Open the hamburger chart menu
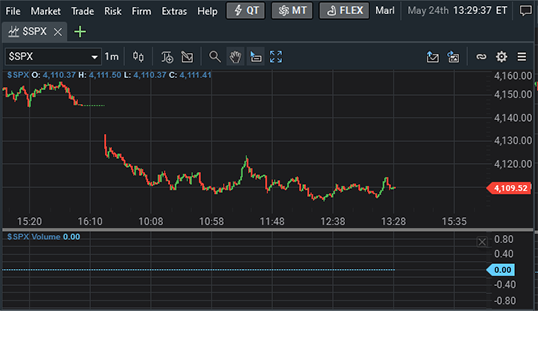The image size is (538, 364). [x=522, y=57]
